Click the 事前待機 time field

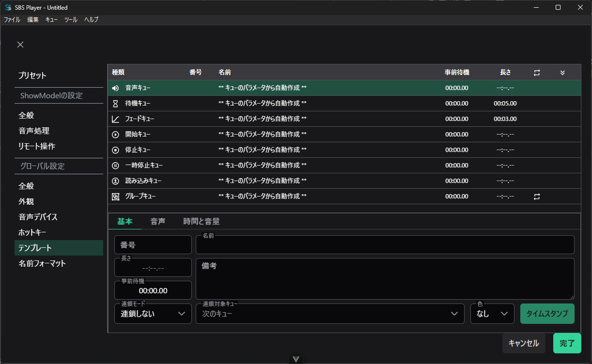[153, 290]
